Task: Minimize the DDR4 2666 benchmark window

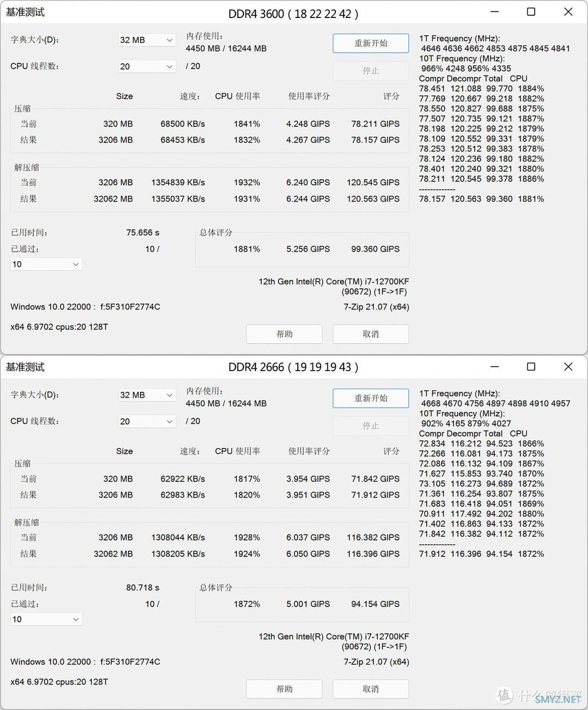Action: coord(494,367)
